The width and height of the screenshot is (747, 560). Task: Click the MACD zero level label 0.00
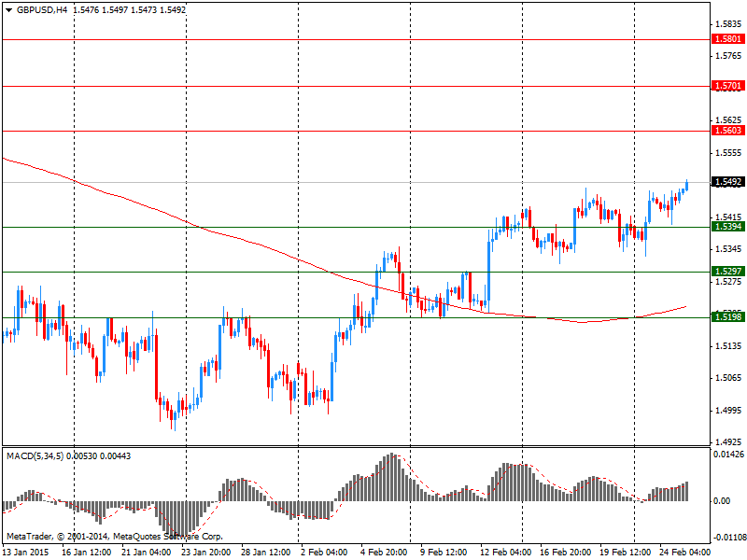[x=722, y=501]
